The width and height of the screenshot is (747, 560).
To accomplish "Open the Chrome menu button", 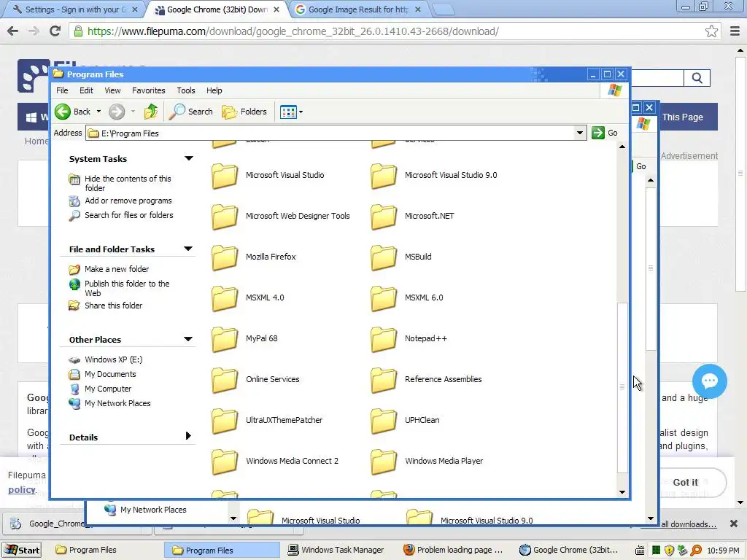I will point(735,31).
